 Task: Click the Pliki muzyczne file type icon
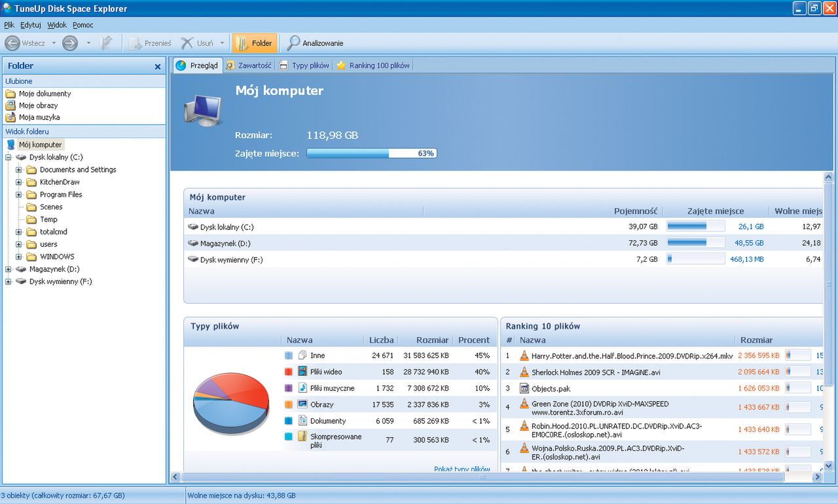pyautogui.click(x=302, y=388)
